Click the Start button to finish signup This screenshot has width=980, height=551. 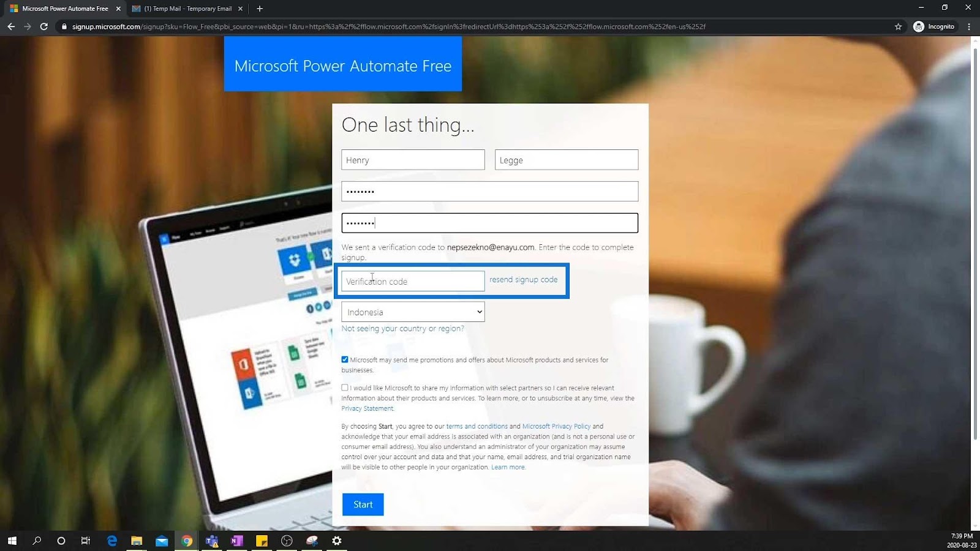click(x=363, y=504)
